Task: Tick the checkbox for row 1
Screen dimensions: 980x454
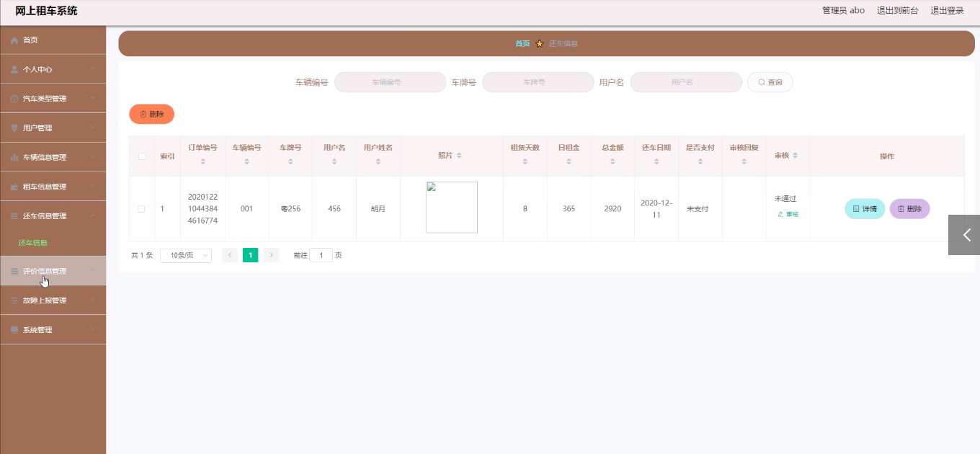Action: coord(141,209)
